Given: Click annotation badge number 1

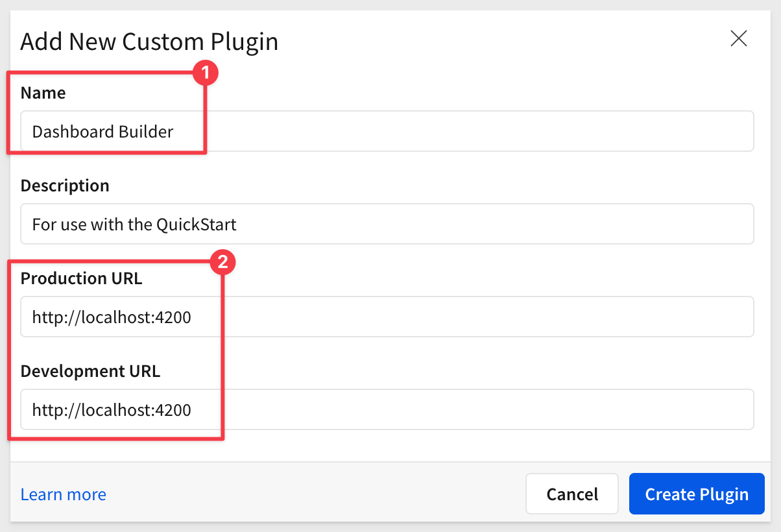Looking at the screenshot, I should coord(205,74).
